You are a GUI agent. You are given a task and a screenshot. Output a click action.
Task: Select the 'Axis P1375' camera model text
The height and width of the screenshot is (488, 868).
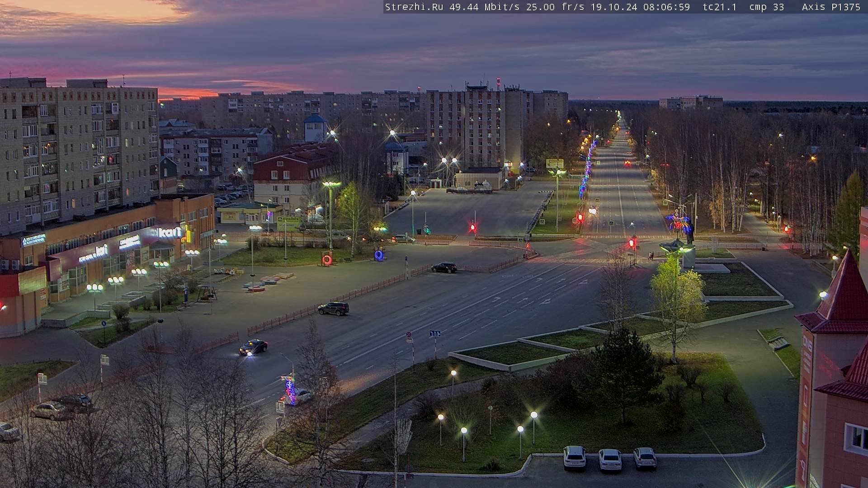(831, 7)
